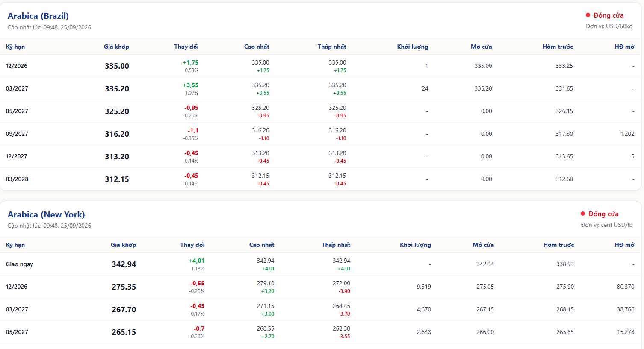Click the bold matched price 335.00
The image size is (644, 349).
117,66
